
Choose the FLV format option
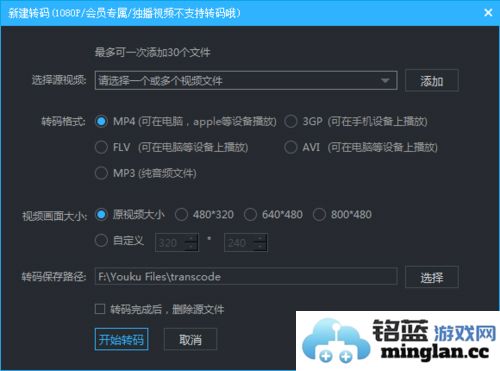[101, 147]
